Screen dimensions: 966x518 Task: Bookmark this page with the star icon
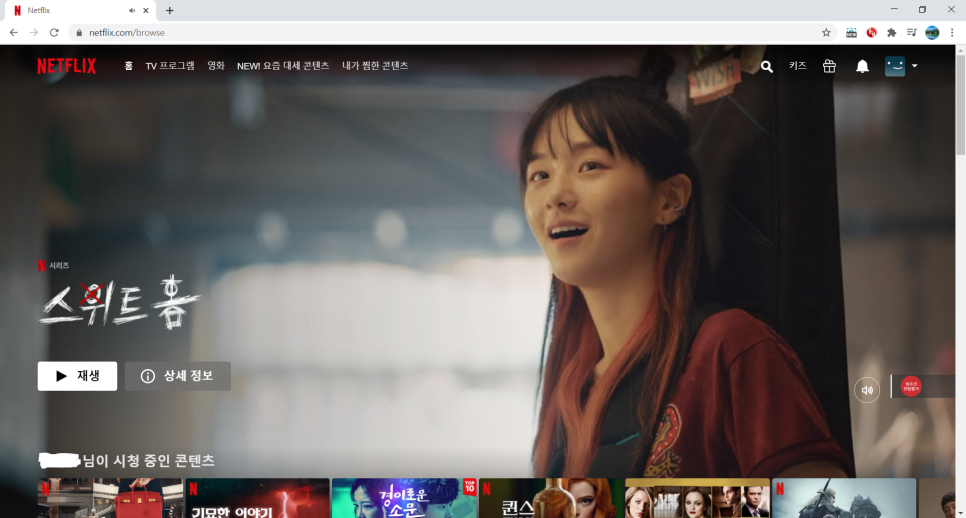pyautogui.click(x=826, y=33)
